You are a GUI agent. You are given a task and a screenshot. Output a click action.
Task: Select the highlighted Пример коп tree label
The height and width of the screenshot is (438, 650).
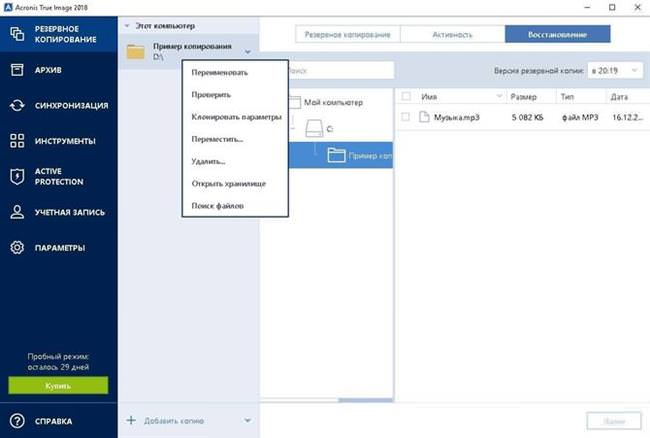click(x=370, y=156)
